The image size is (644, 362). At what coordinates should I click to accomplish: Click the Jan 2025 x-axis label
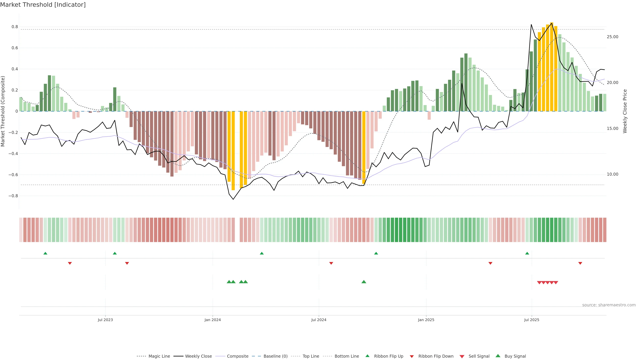[426, 320]
